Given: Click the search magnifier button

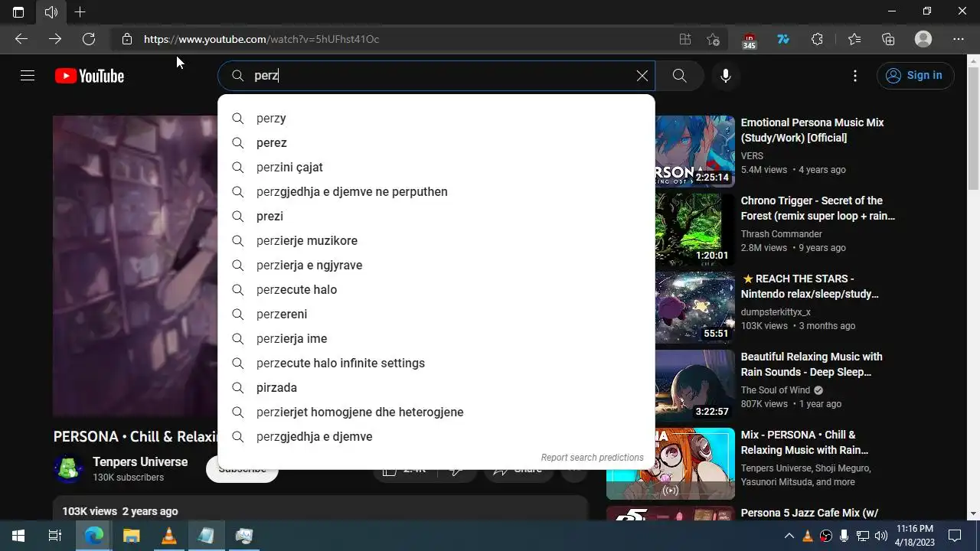Looking at the screenshot, I should (679, 76).
